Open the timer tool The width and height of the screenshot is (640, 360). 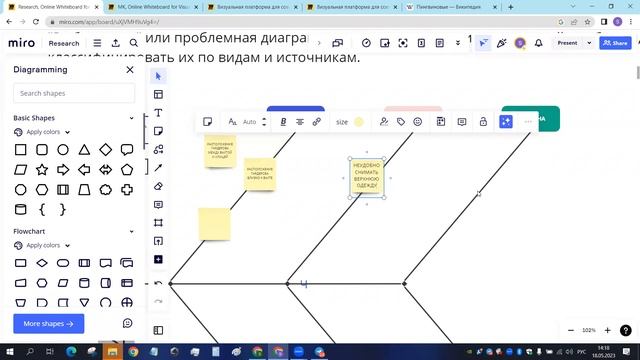tap(366, 43)
